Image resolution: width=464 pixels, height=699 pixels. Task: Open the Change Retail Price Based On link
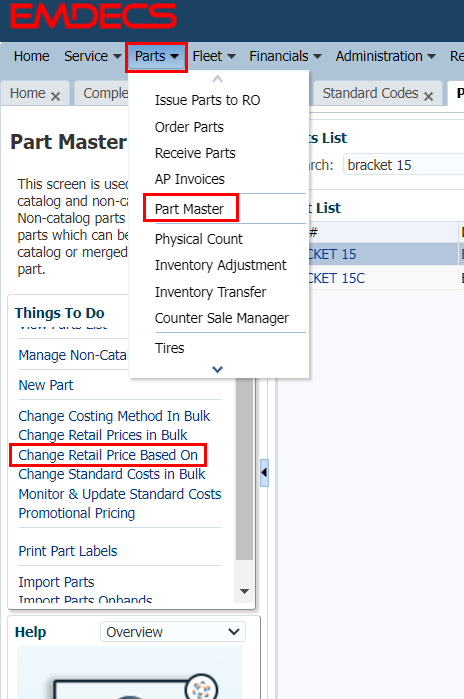108,455
